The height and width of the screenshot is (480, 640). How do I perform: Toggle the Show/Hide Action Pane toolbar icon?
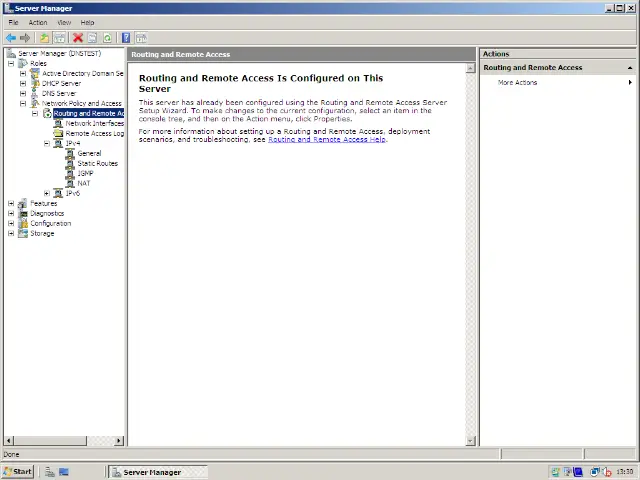pos(141,38)
